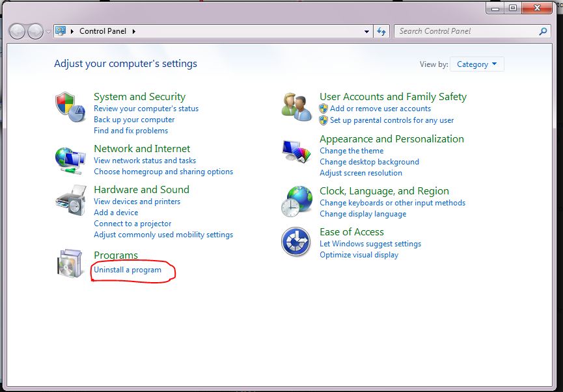Open Appearance and Personalization heading

coord(392,139)
